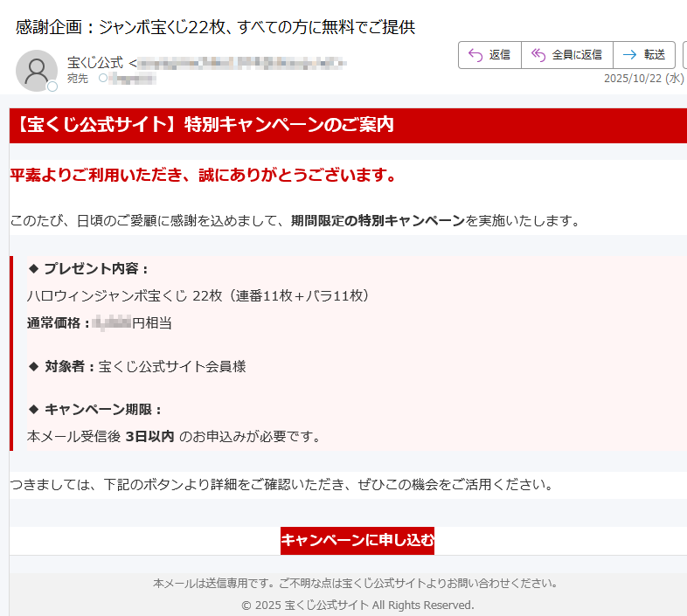Screen dimensions: 687x616
Task: Click the copyright line © 2025 宝くじ公式サイト
Action: tap(357, 605)
